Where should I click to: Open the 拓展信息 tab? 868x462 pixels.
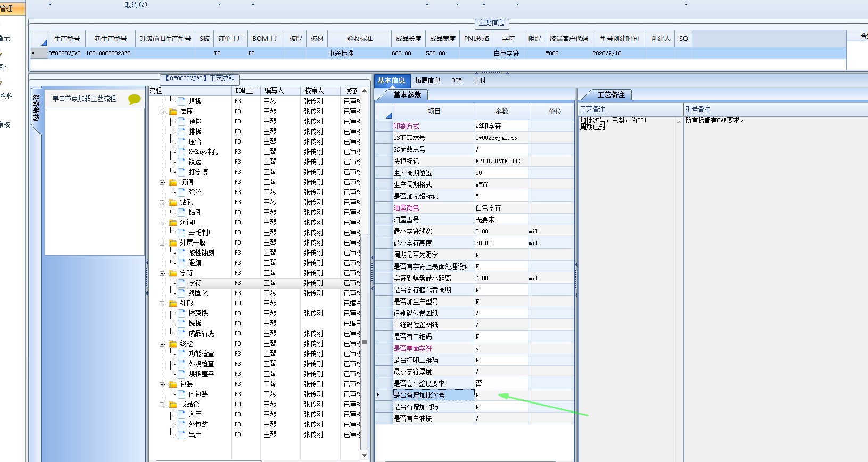pos(428,81)
